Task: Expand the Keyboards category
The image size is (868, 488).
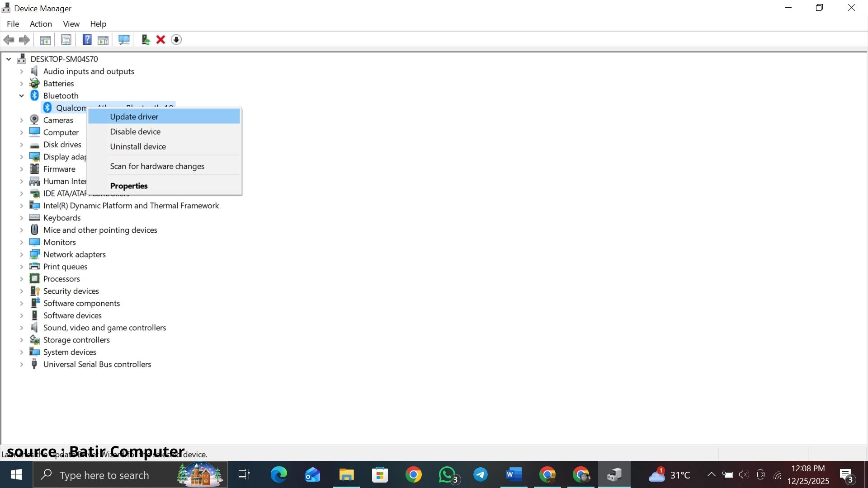Action: click(x=21, y=218)
